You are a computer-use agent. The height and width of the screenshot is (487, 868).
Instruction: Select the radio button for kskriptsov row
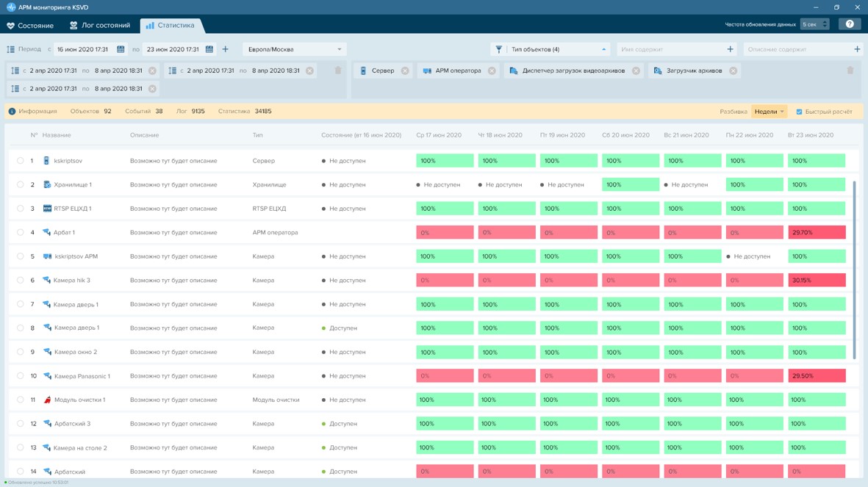(21, 161)
